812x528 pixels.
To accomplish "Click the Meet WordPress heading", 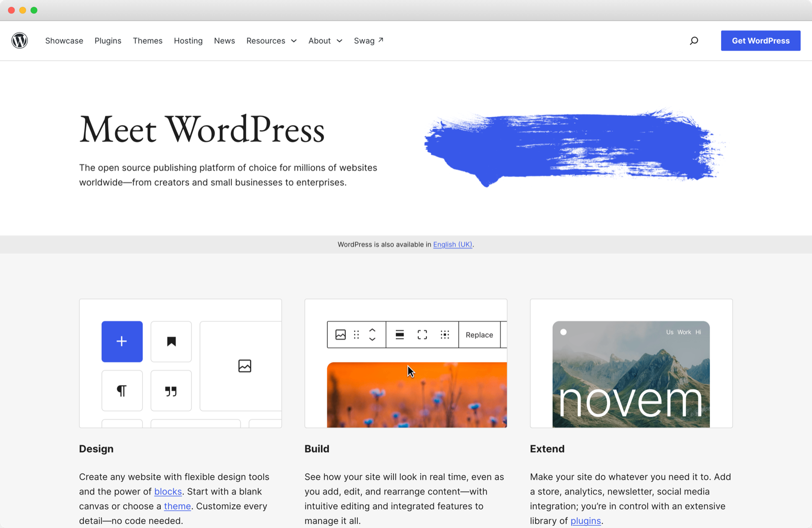I will pyautogui.click(x=202, y=130).
